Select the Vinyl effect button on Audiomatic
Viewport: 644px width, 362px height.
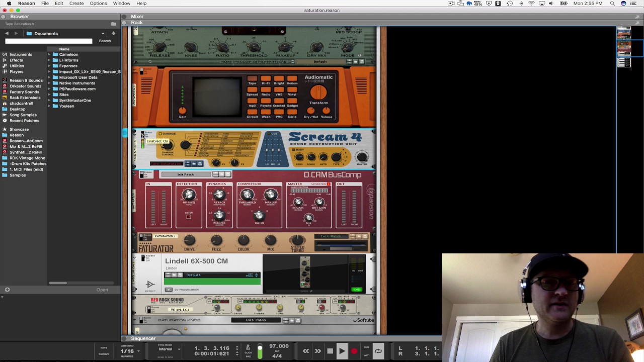tap(292, 90)
